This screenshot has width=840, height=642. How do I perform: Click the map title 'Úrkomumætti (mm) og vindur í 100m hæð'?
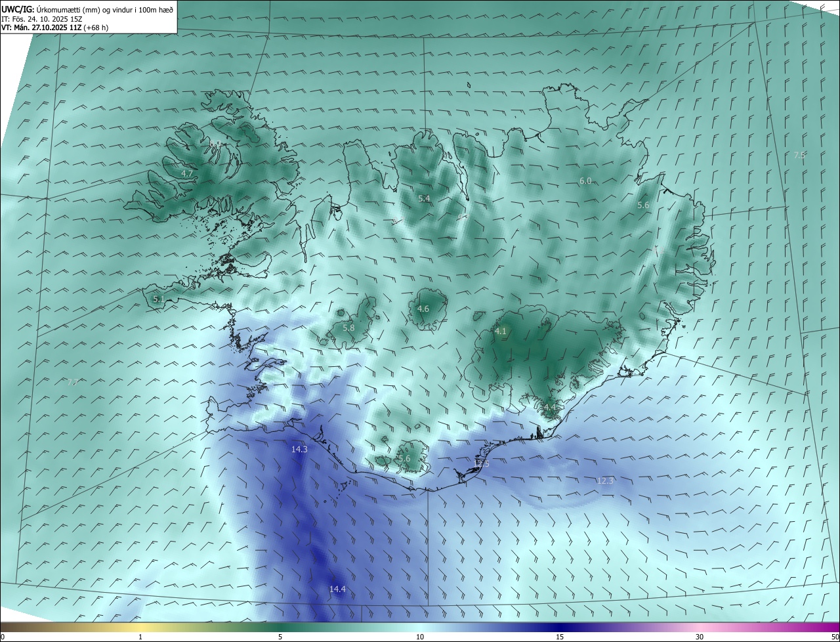point(104,9)
